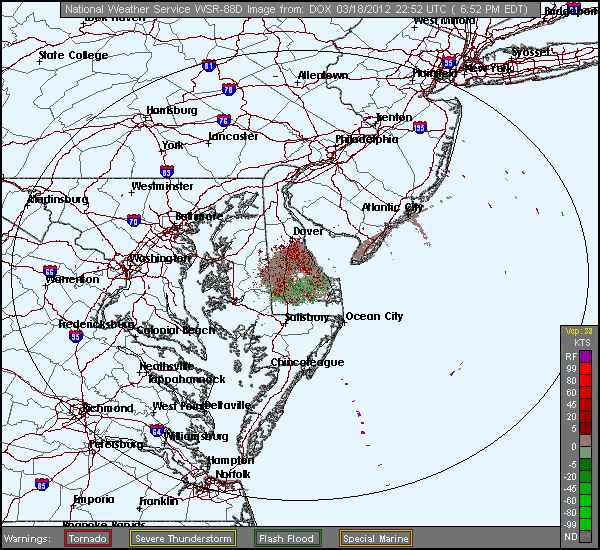The image size is (600, 550).
Task: Click the Warnings: legend label
Action: click(x=27, y=539)
